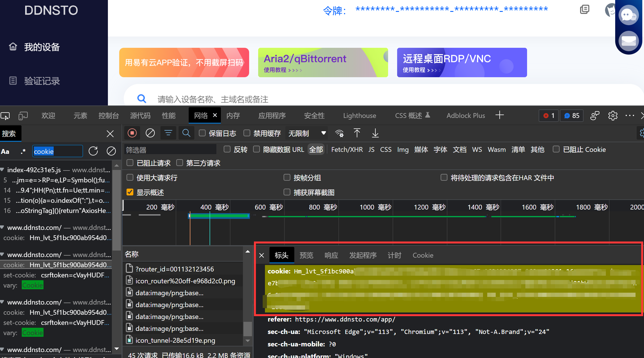This screenshot has width=644, height=358.
Task: Click the error count badge
Action: 549,116
